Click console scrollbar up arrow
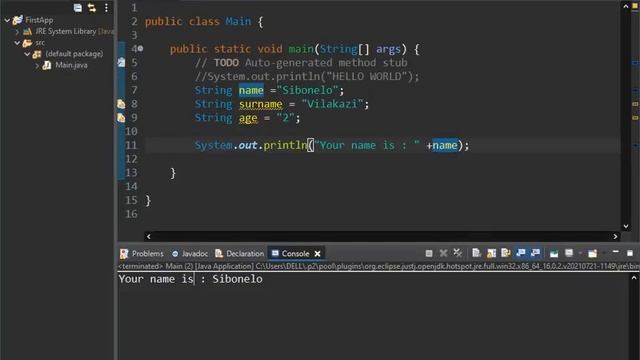The height and width of the screenshot is (360, 640). [633, 278]
